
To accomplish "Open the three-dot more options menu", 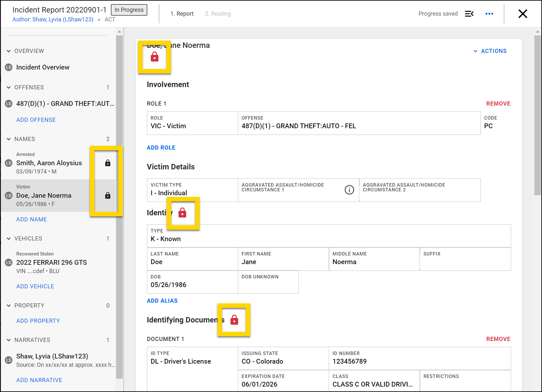I will (x=489, y=14).
